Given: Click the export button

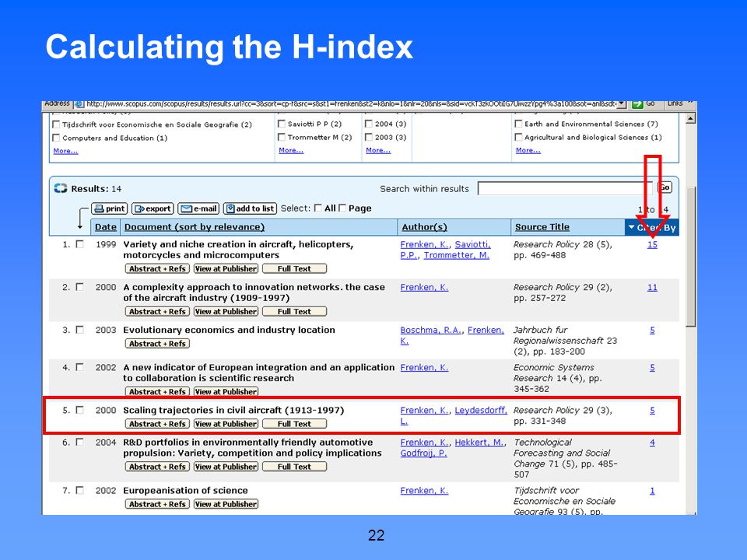Looking at the screenshot, I should tap(153, 208).
